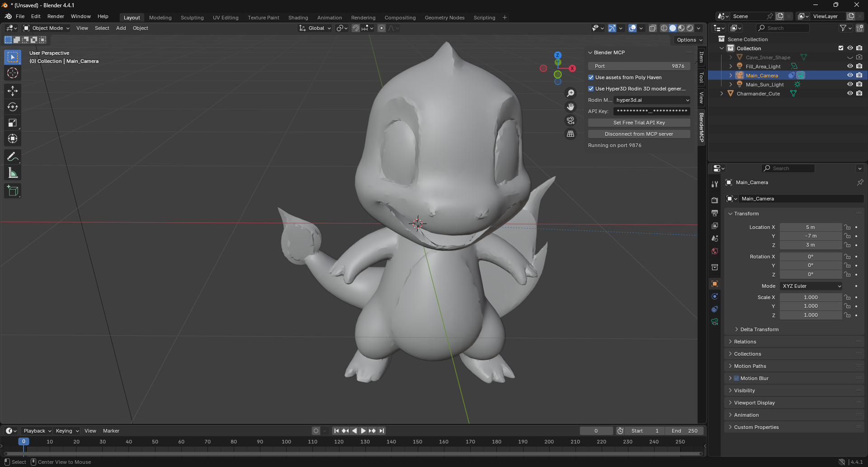Open Object properties tab

point(715,284)
